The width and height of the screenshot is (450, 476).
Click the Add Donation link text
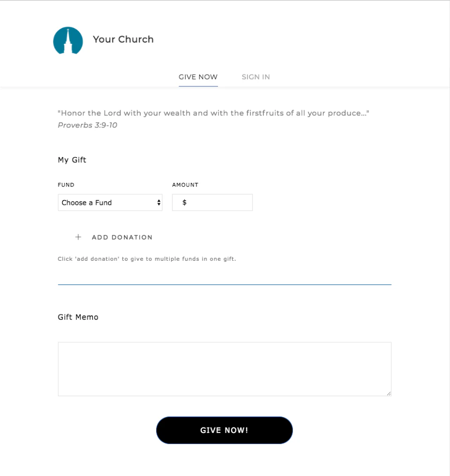[x=122, y=237]
